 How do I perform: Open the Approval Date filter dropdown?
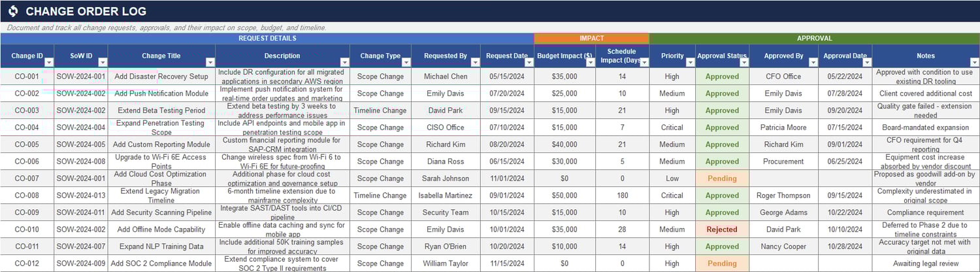[x=866, y=62]
